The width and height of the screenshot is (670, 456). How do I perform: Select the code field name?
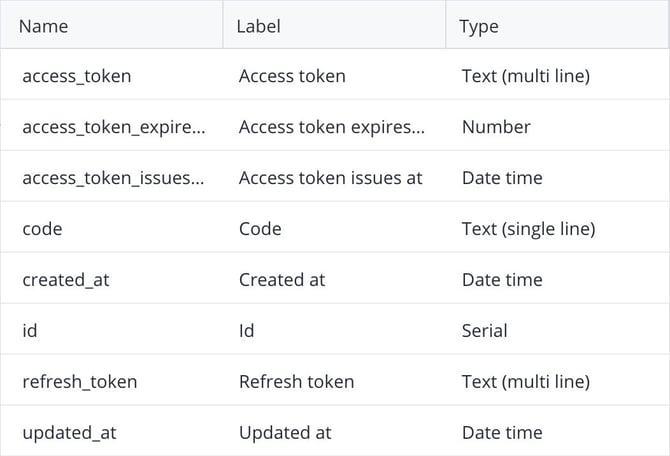[42, 229]
